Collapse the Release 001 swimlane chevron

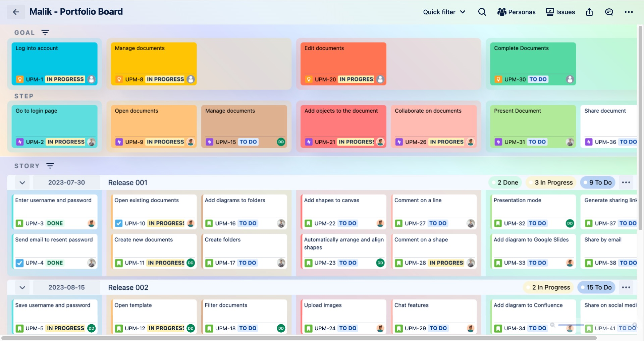tap(22, 183)
